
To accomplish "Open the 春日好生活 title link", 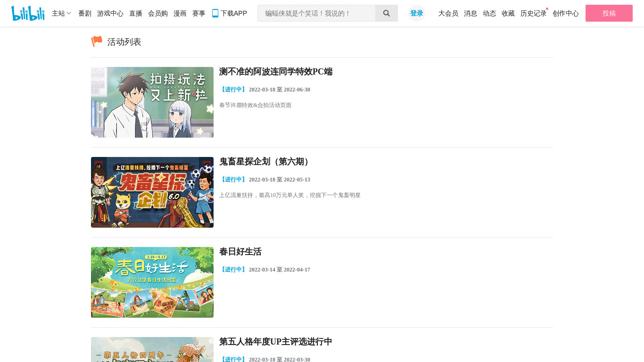I will click(x=240, y=252).
